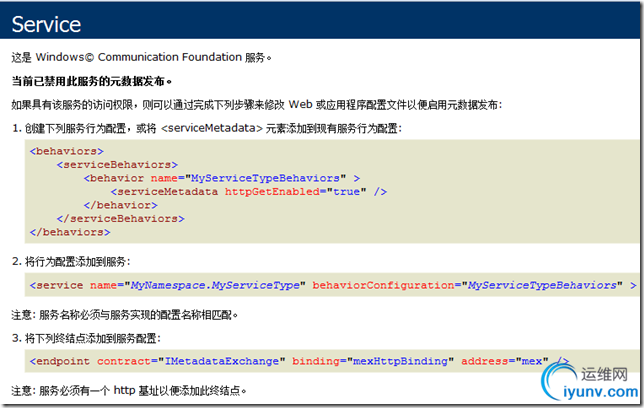Click the closing "</behaviors>" code line

pyautogui.click(x=70, y=232)
